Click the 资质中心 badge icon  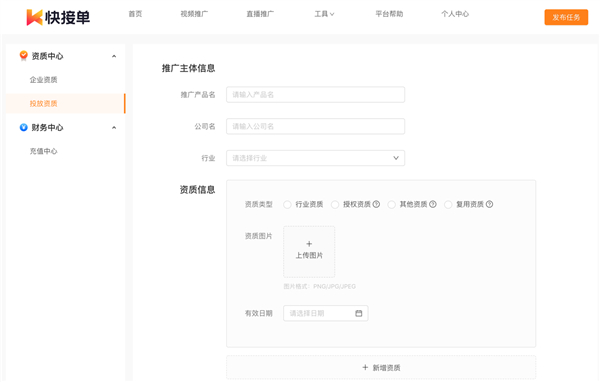pos(23,56)
